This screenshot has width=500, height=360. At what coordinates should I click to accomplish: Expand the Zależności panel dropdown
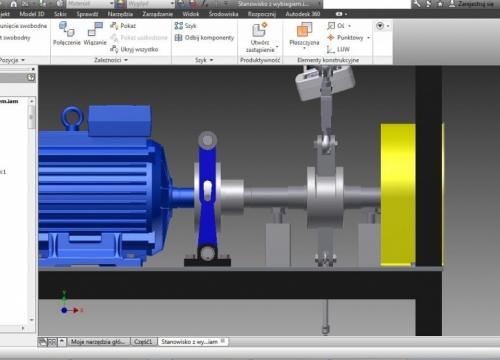click(126, 60)
